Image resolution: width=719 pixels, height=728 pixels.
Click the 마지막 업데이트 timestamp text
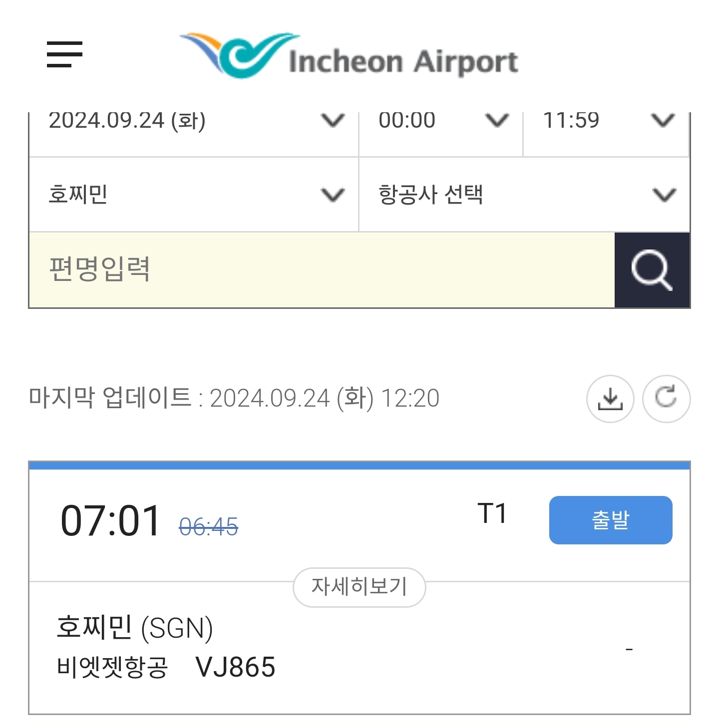234,398
